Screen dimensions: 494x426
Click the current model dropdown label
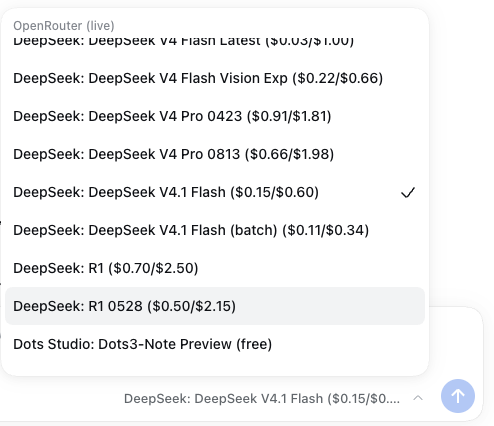(262, 398)
